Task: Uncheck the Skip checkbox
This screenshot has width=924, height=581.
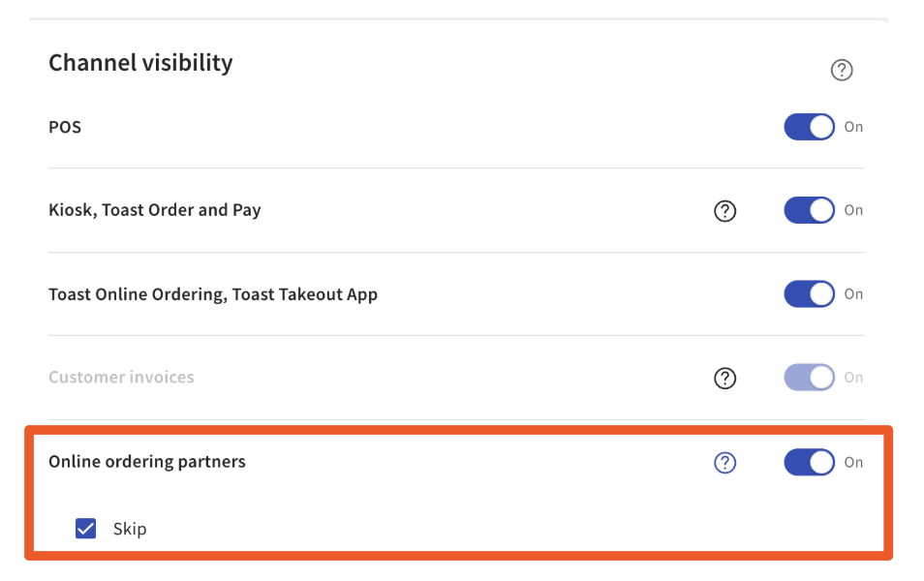Action: click(86, 529)
